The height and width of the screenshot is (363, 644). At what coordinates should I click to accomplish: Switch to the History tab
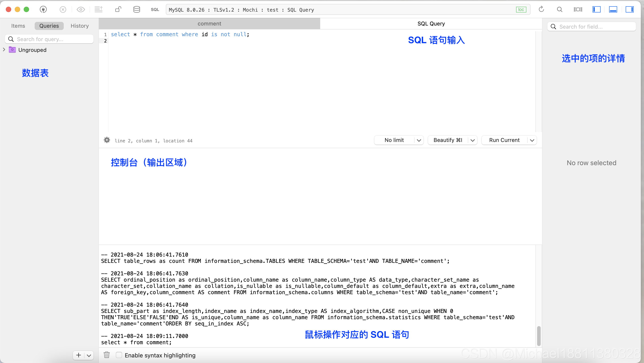click(80, 26)
